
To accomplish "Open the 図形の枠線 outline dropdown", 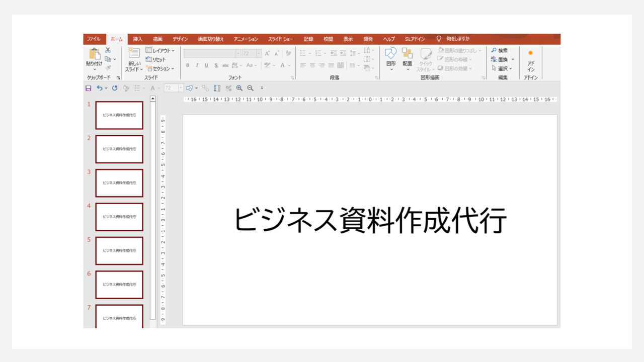I will tap(455, 59).
